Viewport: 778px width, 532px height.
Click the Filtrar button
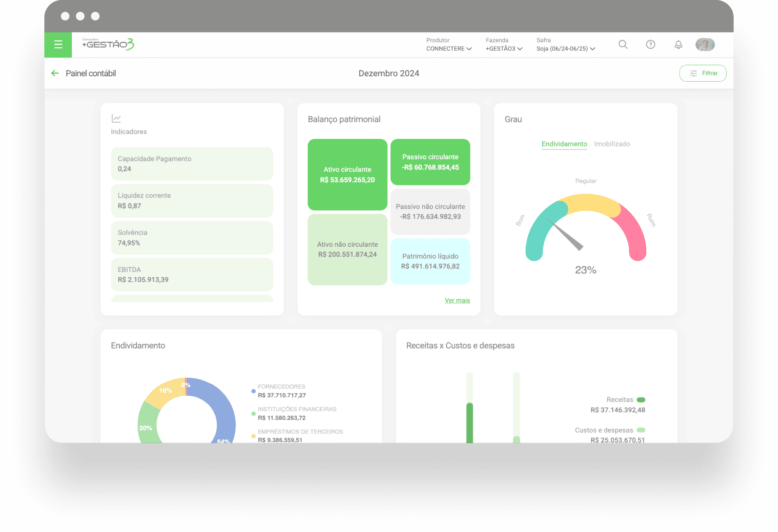pyautogui.click(x=703, y=73)
